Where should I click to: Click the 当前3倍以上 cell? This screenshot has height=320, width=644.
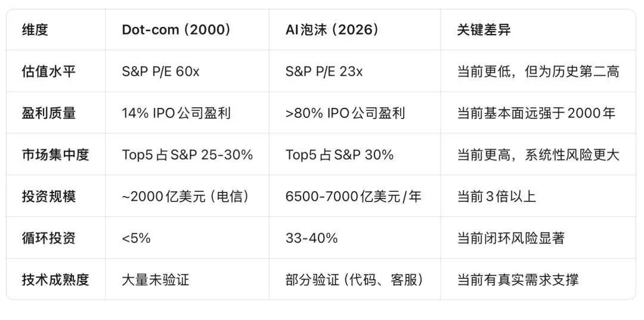click(497, 196)
